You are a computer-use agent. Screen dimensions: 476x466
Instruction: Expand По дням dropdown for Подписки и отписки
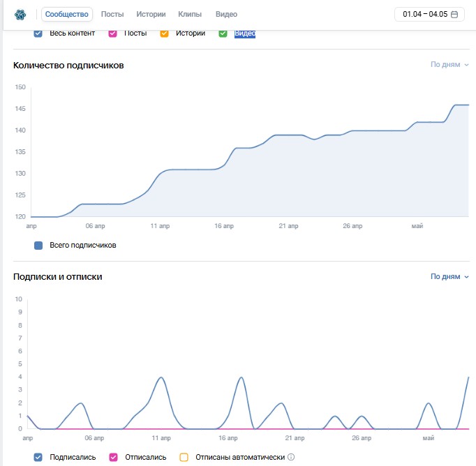(x=449, y=277)
